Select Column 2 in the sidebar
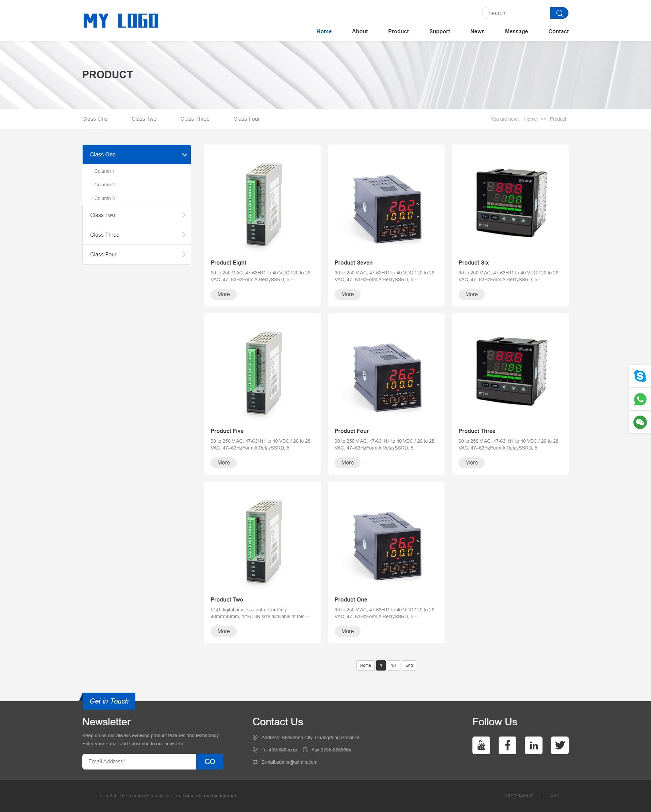The width and height of the screenshot is (651, 812). point(104,185)
